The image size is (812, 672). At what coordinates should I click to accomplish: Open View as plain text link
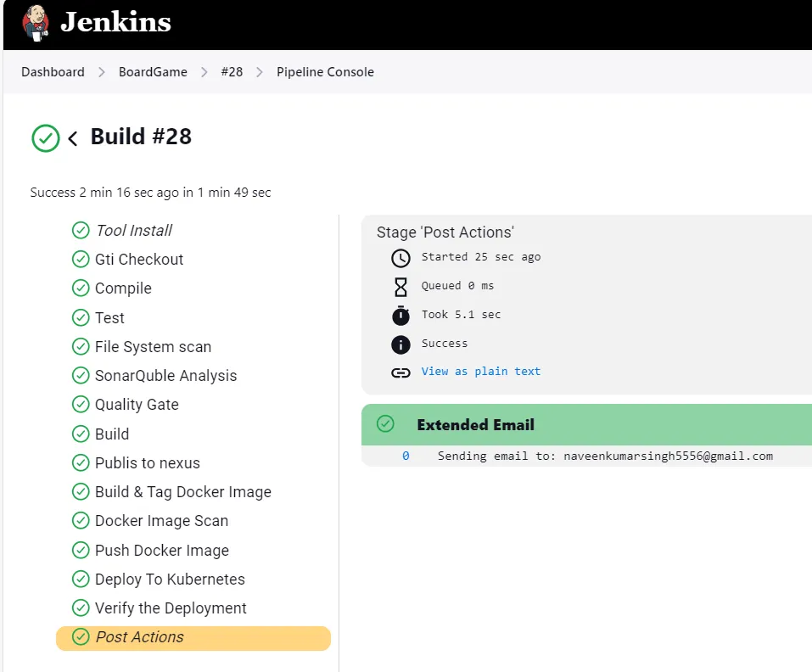click(x=480, y=371)
